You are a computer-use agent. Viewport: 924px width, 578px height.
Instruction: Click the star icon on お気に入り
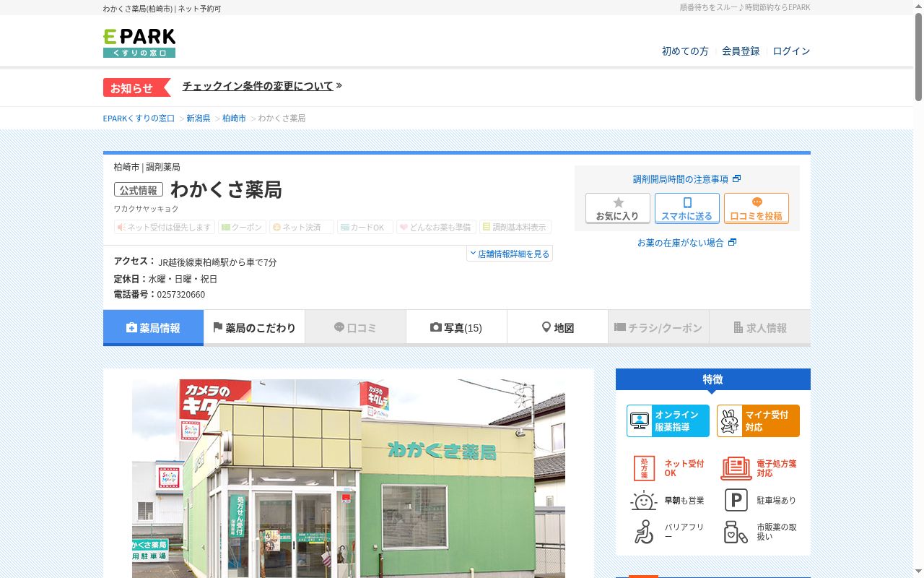coord(618,203)
